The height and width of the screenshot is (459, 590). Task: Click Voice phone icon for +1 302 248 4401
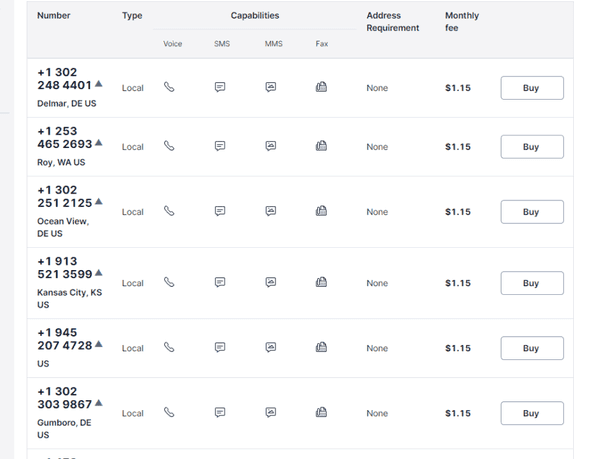click(169, 87)
